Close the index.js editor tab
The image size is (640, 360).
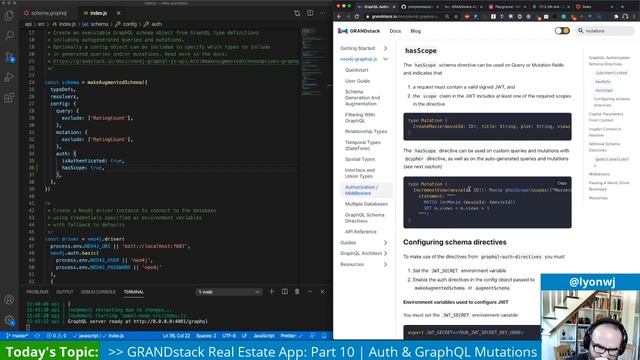(x=118, y=13)
